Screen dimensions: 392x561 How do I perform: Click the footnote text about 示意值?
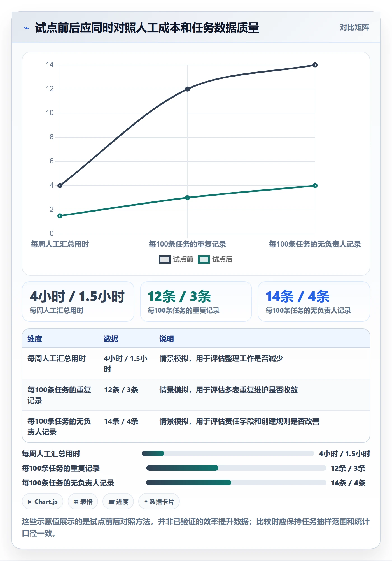[196, 527]
